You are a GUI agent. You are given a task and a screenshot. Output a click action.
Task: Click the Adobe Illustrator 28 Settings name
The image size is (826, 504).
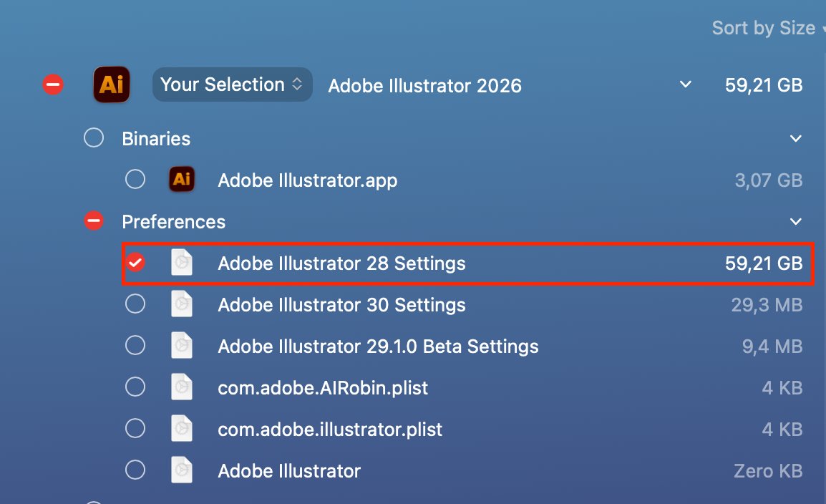coord(341,263)
